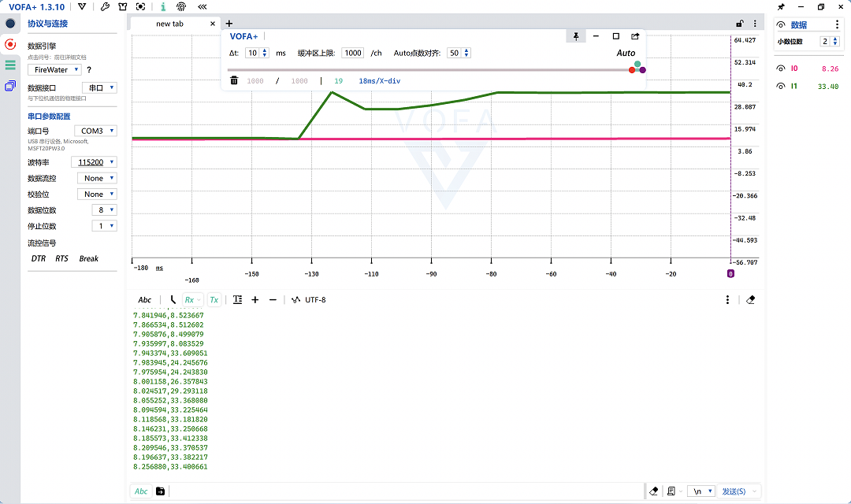Screen dimensions: 851x504
Task: Click the waveform time axis slider track
Action: coord(434,70)
